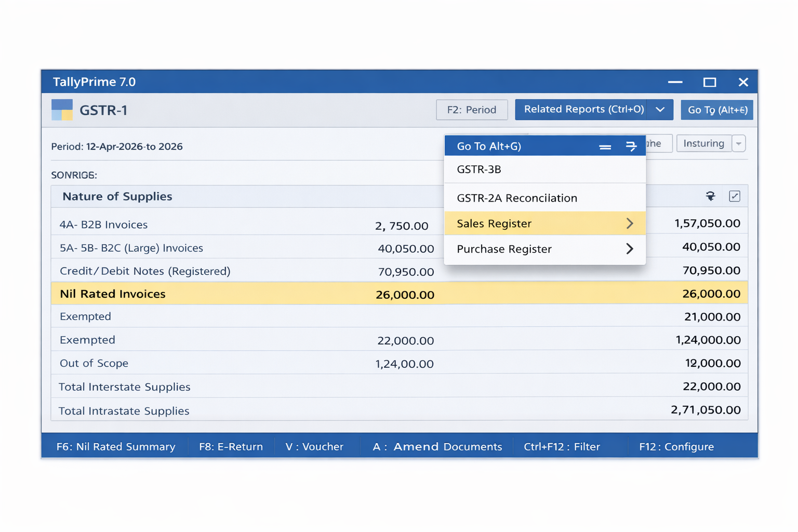Click the diagonal arrow icon in the table header
This screenshot has width=798, height=532.
735,196
